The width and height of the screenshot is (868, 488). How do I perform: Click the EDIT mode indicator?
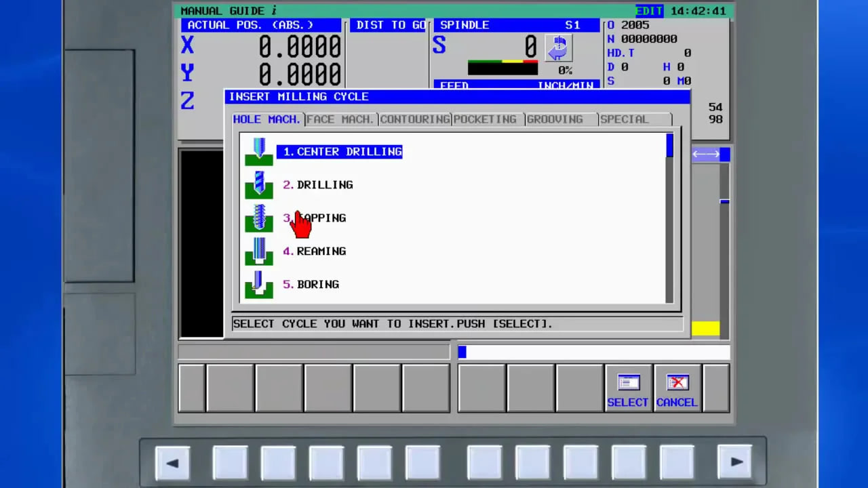[x=650, y=11]
